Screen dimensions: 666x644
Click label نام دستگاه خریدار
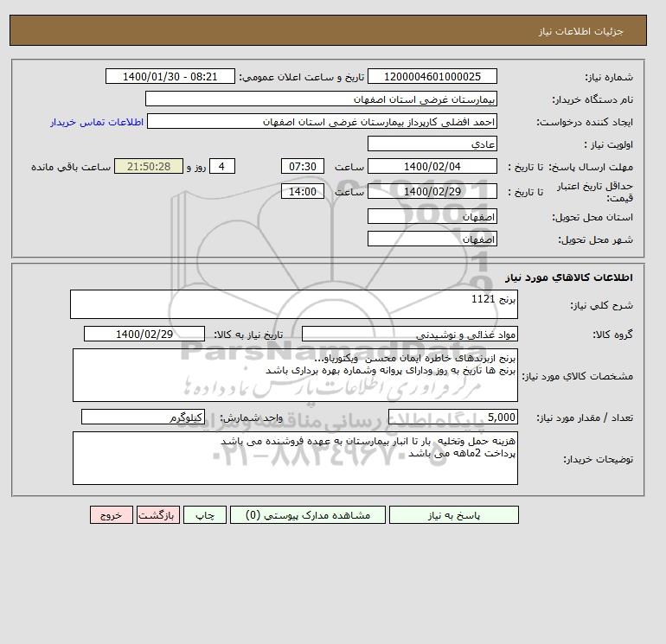[592, 99]
